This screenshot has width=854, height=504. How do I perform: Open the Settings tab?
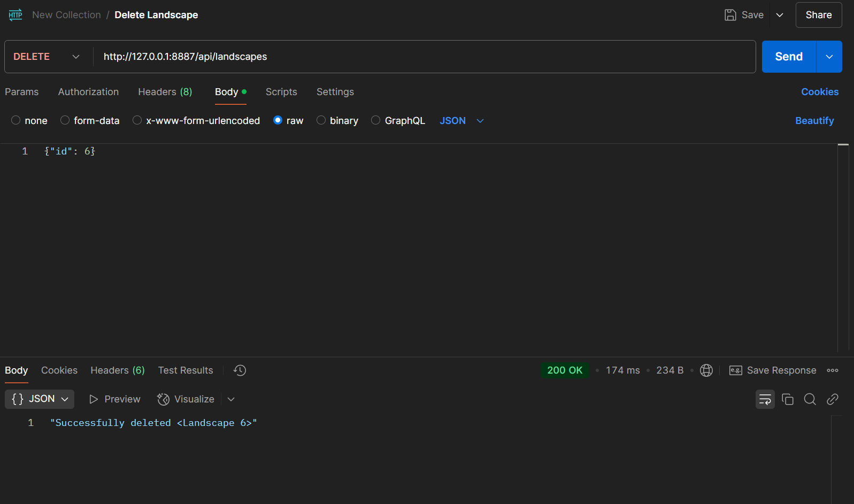click(335, 92)
